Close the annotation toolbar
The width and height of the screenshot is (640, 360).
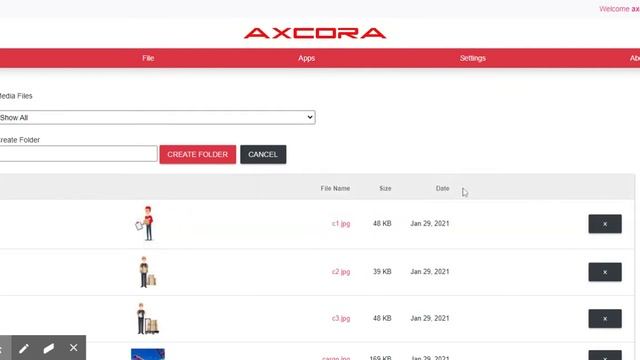tap(73, 348)
